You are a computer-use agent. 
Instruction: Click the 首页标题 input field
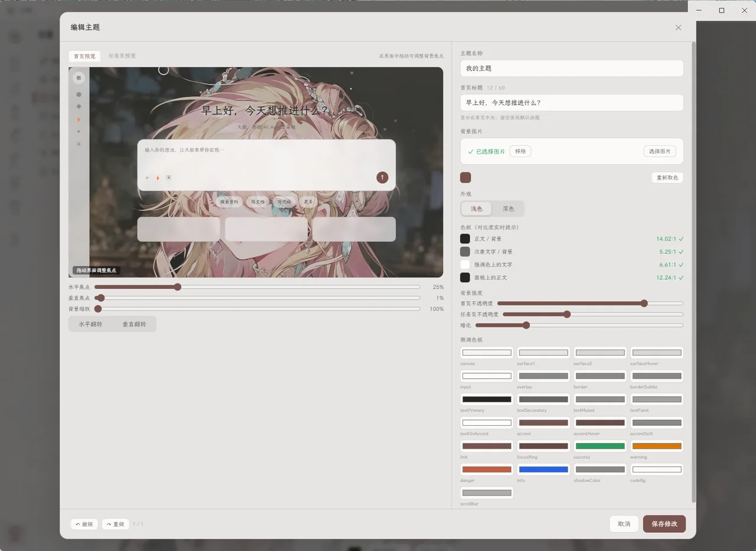(572, 103)
